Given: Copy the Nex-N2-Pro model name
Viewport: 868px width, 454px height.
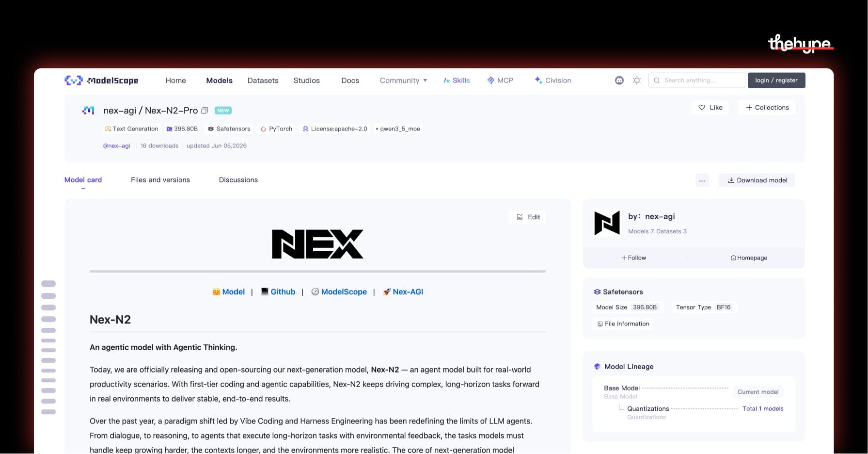Looking at the screenshot, I should coord(205,111).
